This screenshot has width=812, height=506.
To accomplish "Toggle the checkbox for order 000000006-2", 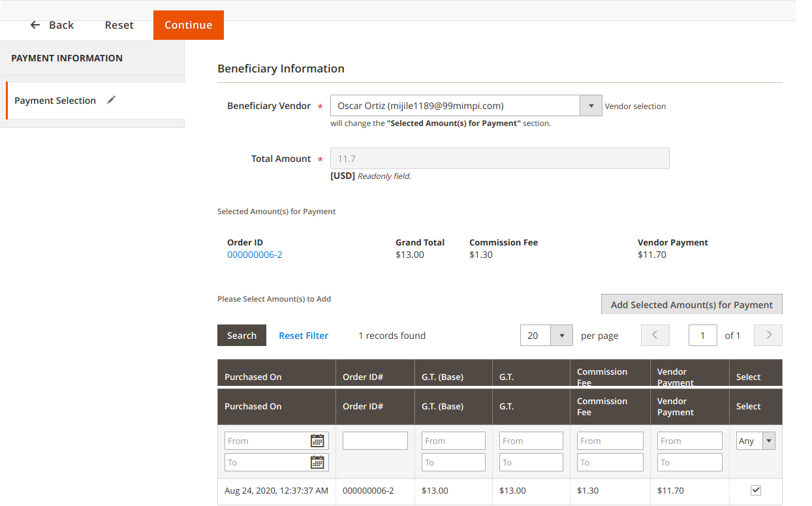I will click(x=756, y=490).
